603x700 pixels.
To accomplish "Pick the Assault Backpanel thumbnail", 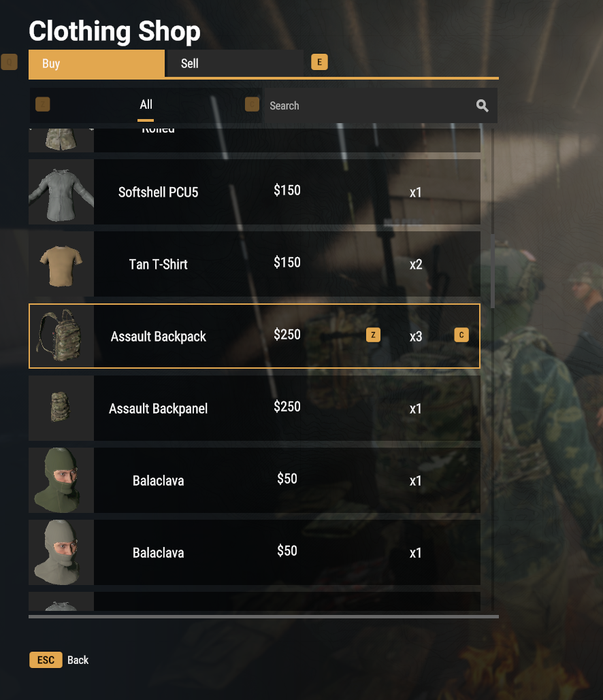I will (x=61, y=408).
